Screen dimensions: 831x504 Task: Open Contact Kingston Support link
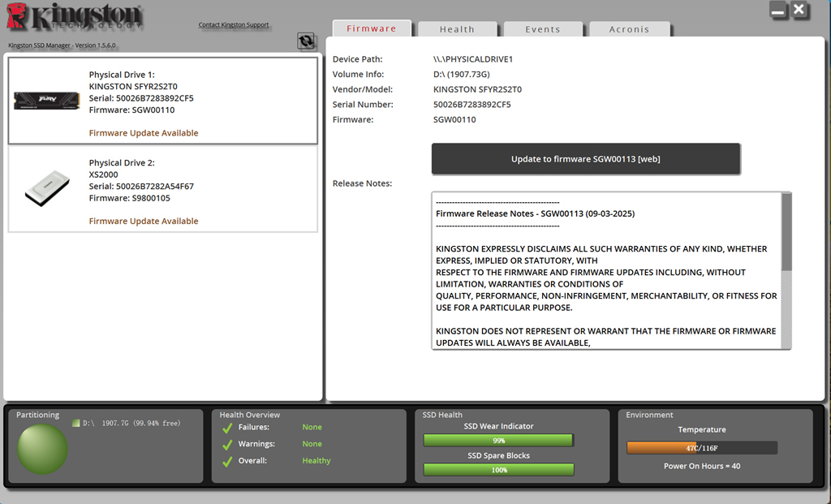234,25
